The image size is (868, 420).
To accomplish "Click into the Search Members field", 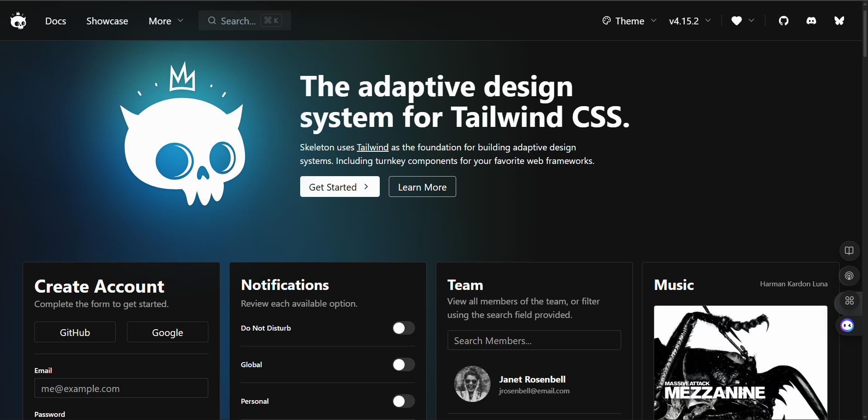I will pyautogui.click(x=534, y=340).
